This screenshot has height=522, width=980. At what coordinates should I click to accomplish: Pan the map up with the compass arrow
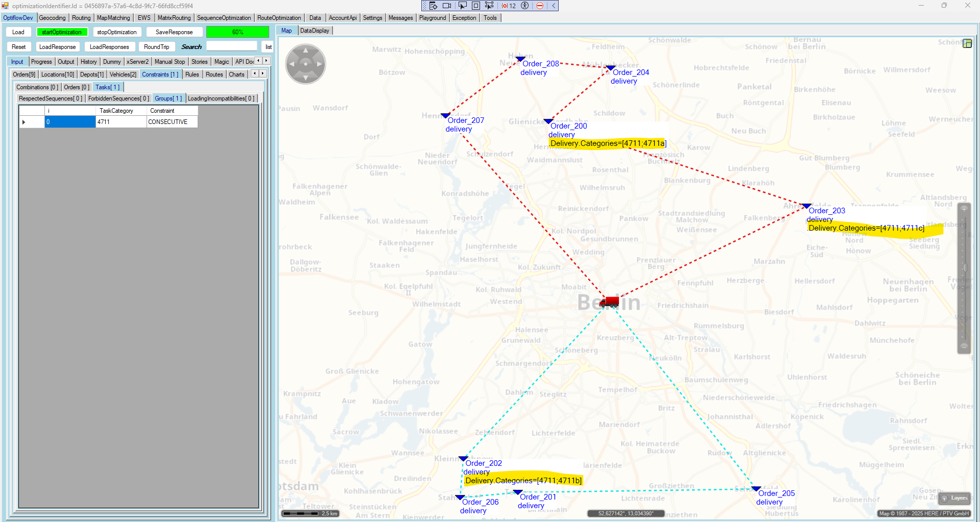[305, 51]
